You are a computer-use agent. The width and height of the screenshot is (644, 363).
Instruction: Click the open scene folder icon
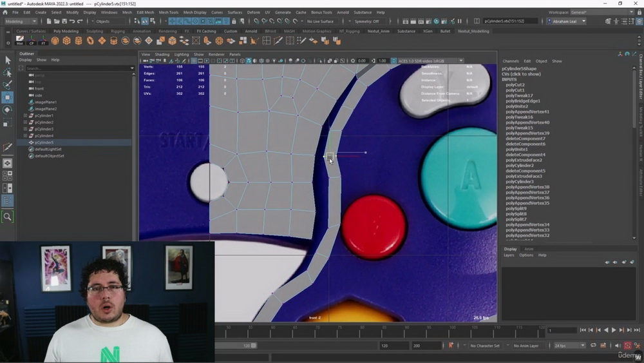click(57, 21)
